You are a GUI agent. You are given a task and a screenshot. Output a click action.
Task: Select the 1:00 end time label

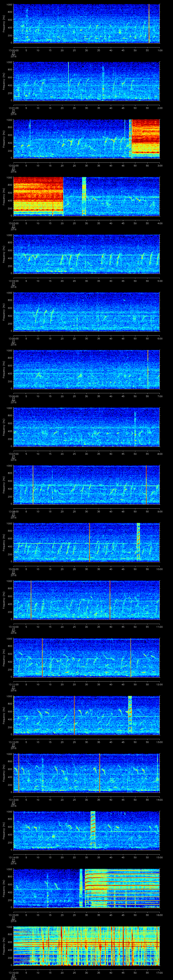tap(160, 50)
